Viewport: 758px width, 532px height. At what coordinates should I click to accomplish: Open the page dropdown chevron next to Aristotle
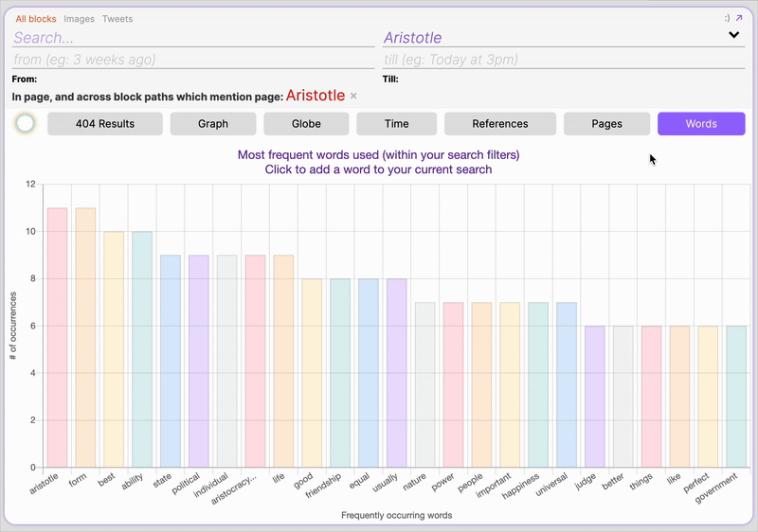[733, 35]
